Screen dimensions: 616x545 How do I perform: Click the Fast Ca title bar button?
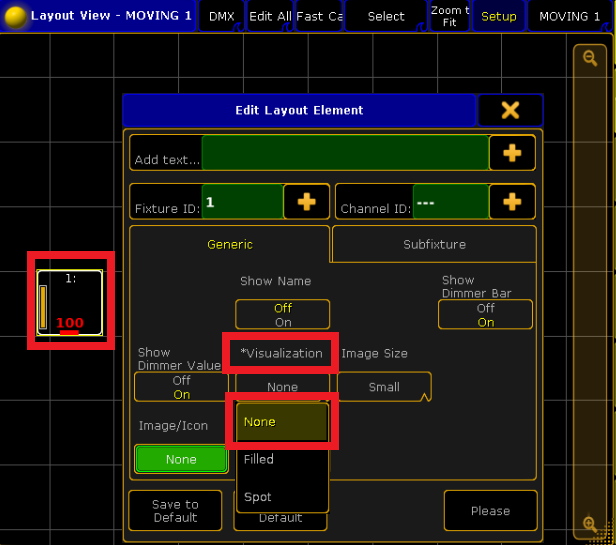coord(319,17)
